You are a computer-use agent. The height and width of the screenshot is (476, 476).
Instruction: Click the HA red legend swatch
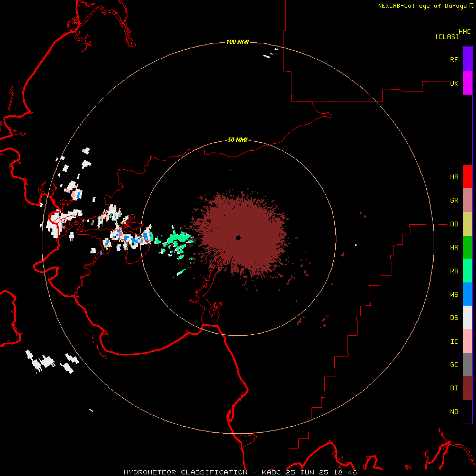(x=467, y=177)
